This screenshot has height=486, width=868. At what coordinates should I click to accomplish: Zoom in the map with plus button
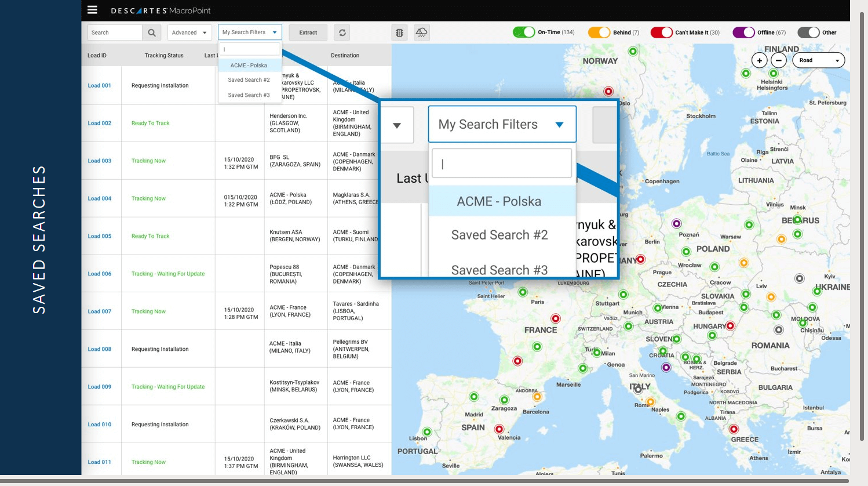(759, 60)
